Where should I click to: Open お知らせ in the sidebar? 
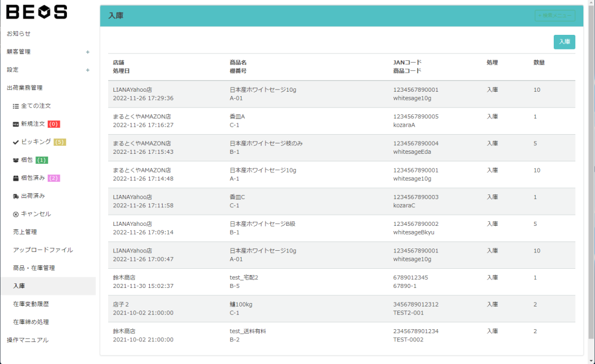click(x=19, y=34)
